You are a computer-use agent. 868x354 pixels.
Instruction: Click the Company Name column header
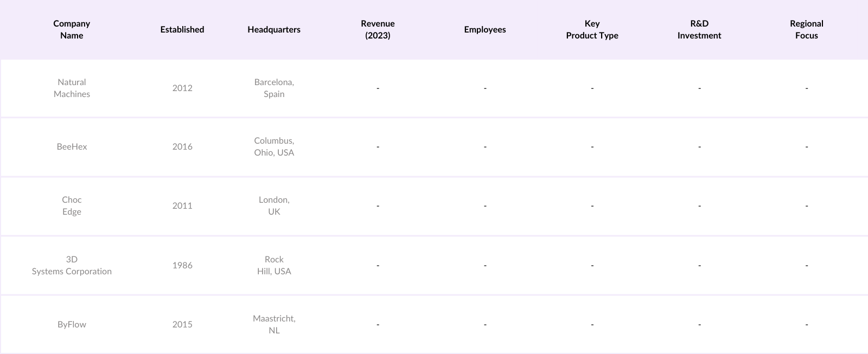click(72, 29)
